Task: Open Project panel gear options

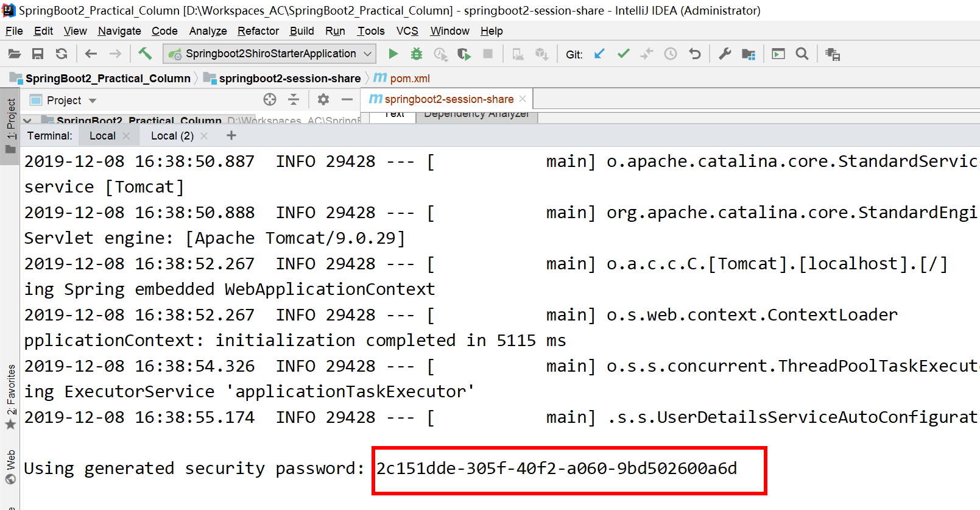Action: [323, 99]
